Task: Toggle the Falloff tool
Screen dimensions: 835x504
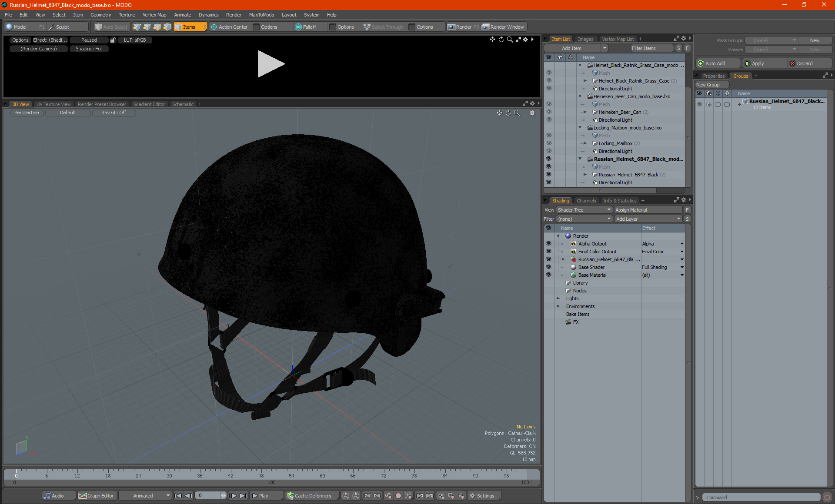Action: click(x=306, y=27)
